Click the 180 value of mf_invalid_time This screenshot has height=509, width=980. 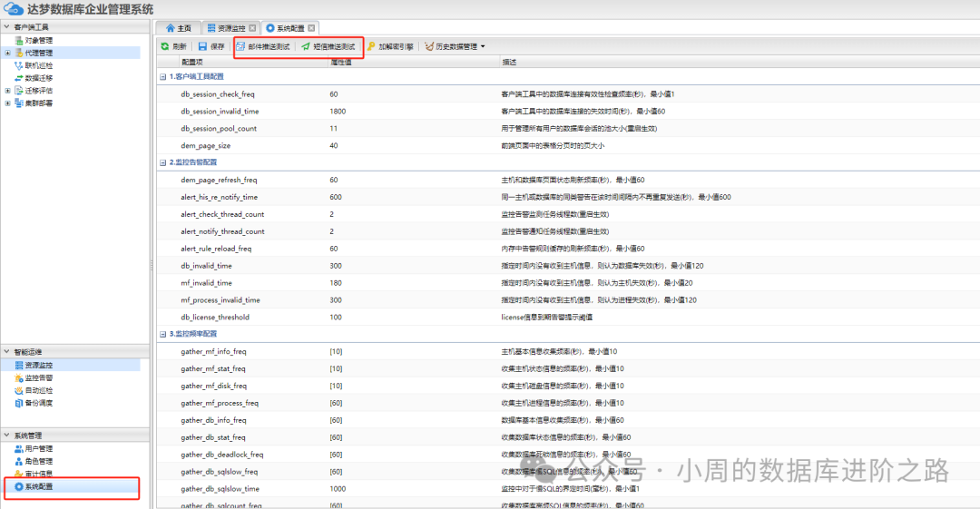point(336,283)
